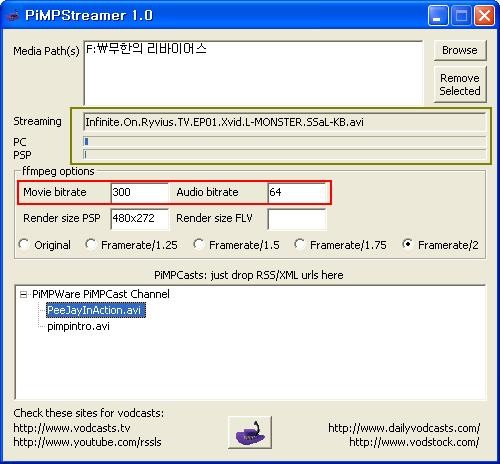Viewport: 500px width, 464px height.
Task: Click the Browse button
Action: click(460, 50)
